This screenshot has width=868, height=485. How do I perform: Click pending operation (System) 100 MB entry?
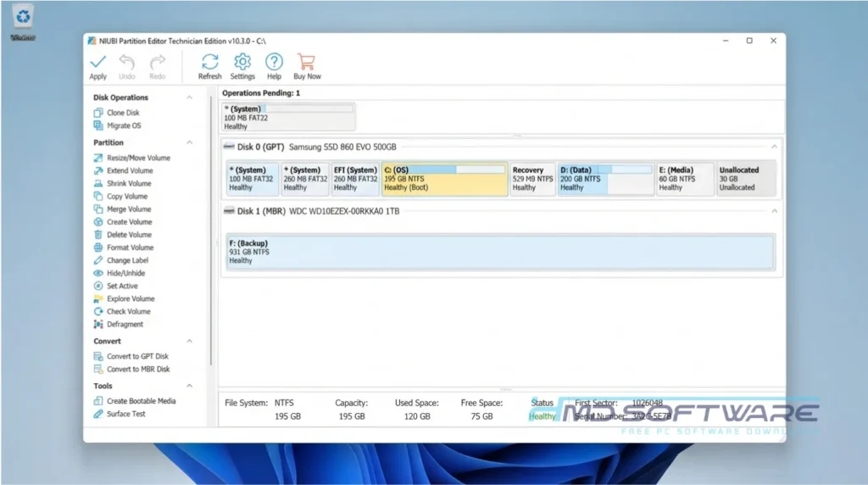(288, 117)
